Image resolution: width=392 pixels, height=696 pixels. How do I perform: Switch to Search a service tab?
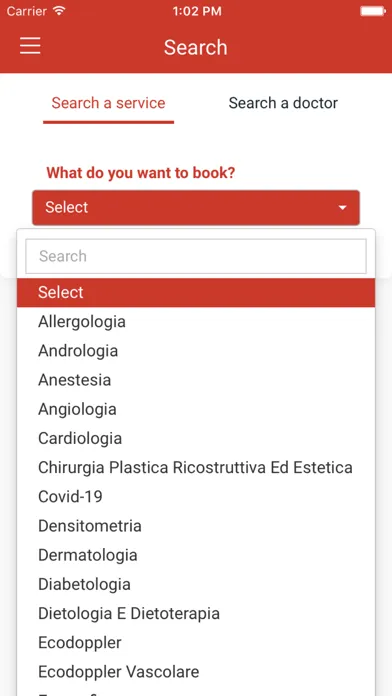tap(108, 103)
